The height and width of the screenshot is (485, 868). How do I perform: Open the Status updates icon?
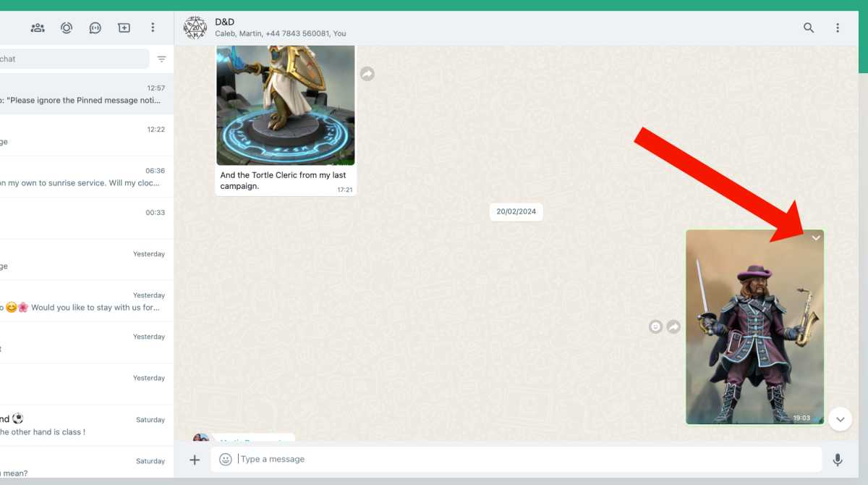click(x=67, y=28)
